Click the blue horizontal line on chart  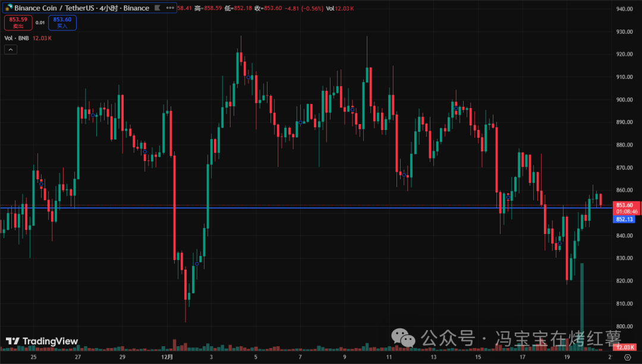point(297,208)
